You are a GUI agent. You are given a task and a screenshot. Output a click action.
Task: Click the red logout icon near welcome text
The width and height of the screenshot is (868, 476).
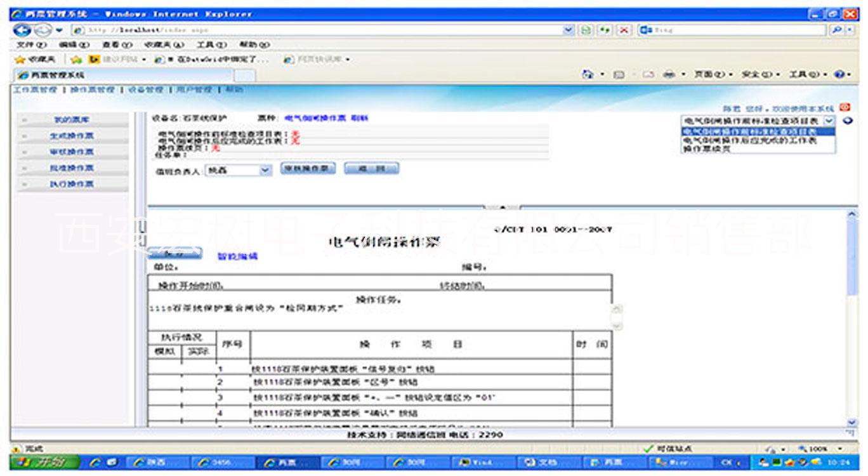click(x=845, y=108)
